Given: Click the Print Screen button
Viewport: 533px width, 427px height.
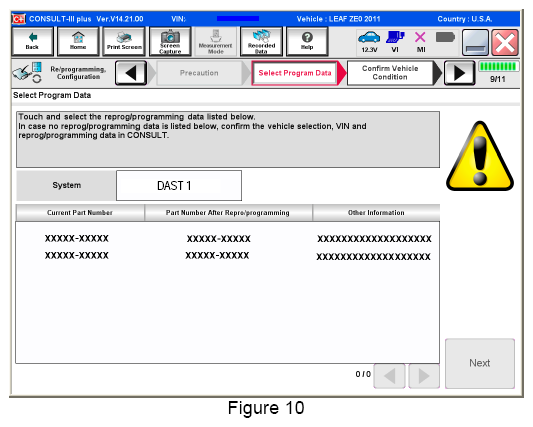Looking at the screenshot, I should click(x=124, y=41).
